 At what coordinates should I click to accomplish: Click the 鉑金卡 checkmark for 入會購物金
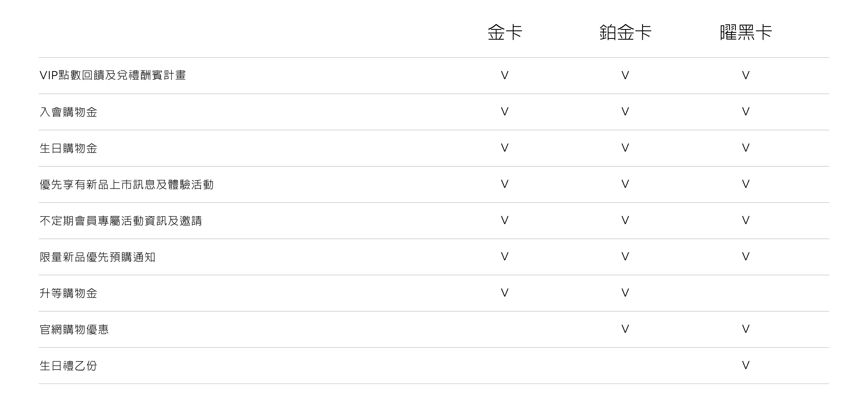[x=625, y=112]
